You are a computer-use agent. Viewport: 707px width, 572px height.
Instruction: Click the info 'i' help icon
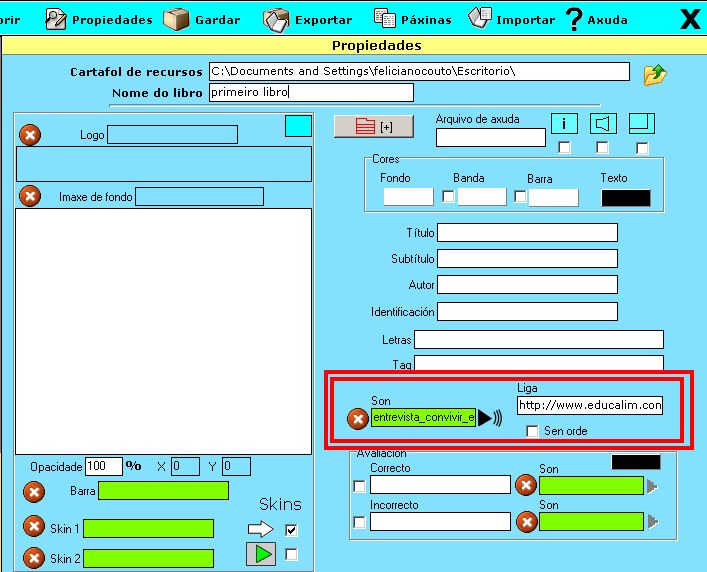tap(565, 124)
